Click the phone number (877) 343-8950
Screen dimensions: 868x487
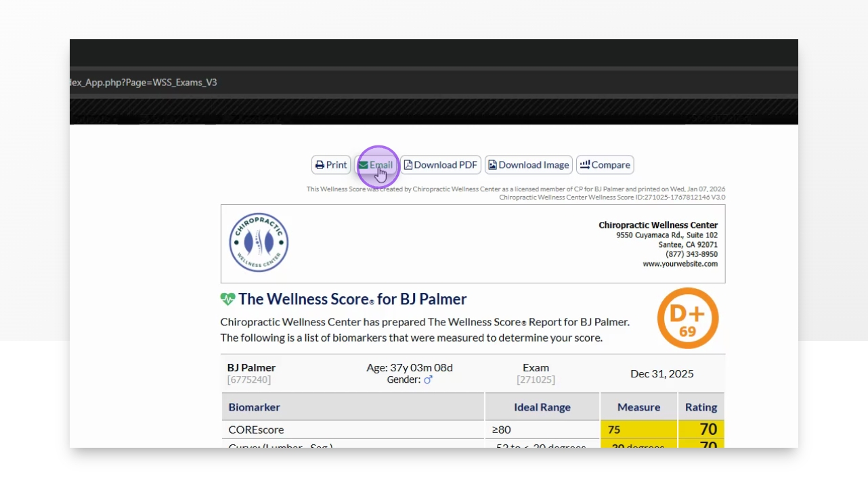(x=692, y=254)
